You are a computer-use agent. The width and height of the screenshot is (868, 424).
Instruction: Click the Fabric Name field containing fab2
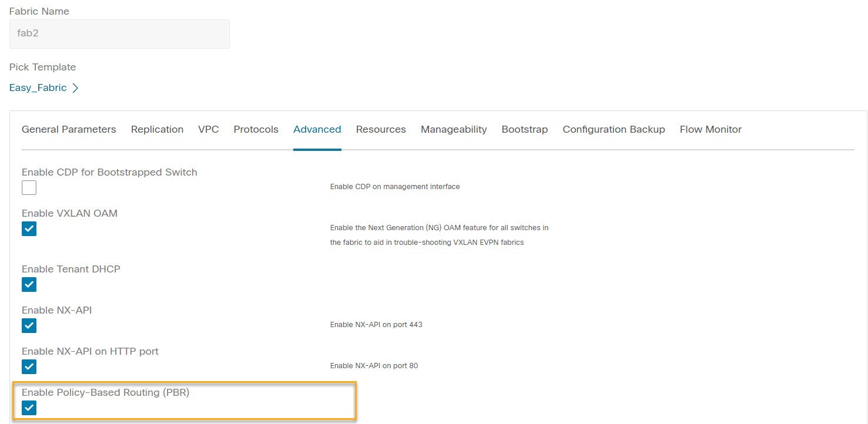click(x=119, y=34)
